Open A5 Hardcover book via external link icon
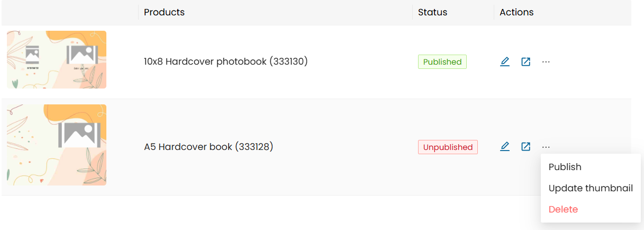Screen dimensions: 644x230 525,147
